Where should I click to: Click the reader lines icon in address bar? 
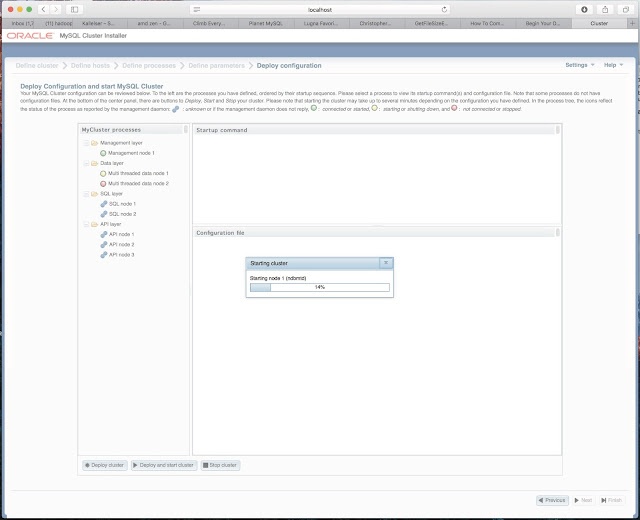click(197, 9)
